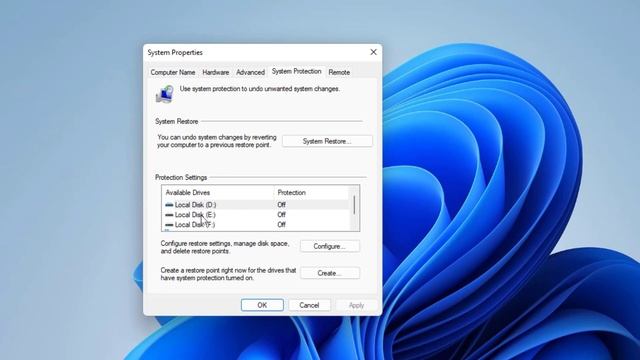Click the drive icon beside Local Disk (F:)
This screenshot has height=360, width=640.
(x=169, y=224)
